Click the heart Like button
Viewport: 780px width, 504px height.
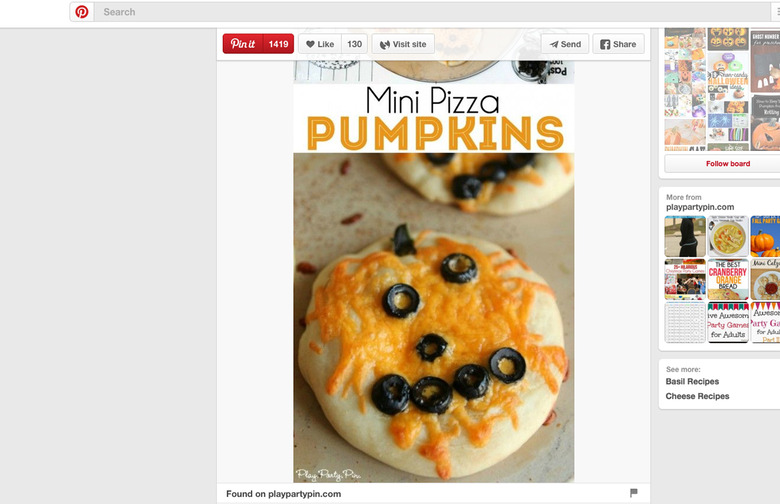tap(320, 44)
